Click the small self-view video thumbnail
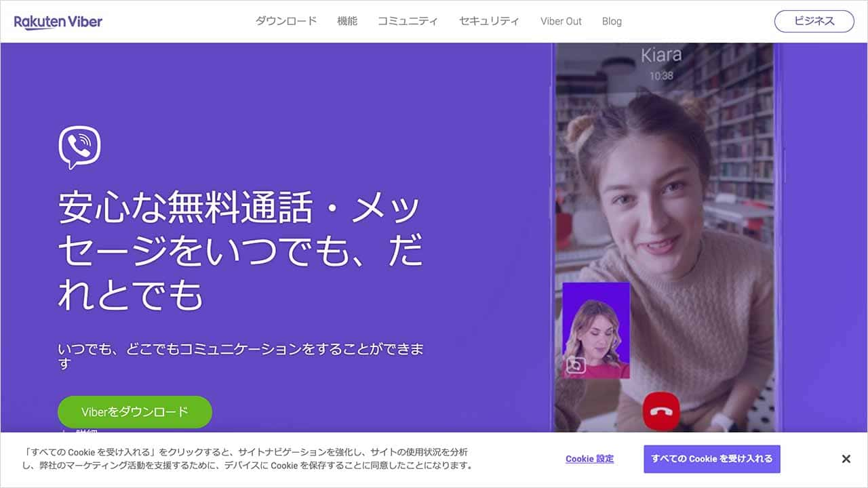This screenshot has height=488, width=868. [x=596, y=330]
